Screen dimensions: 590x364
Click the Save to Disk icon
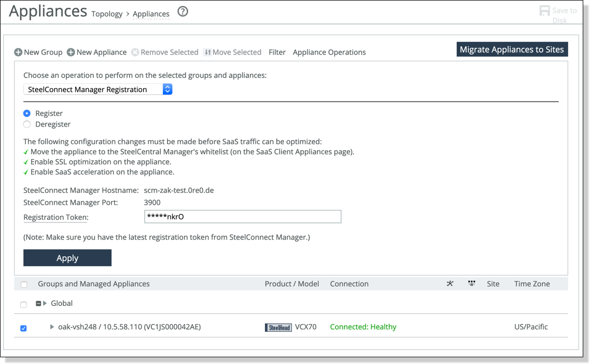544,10
